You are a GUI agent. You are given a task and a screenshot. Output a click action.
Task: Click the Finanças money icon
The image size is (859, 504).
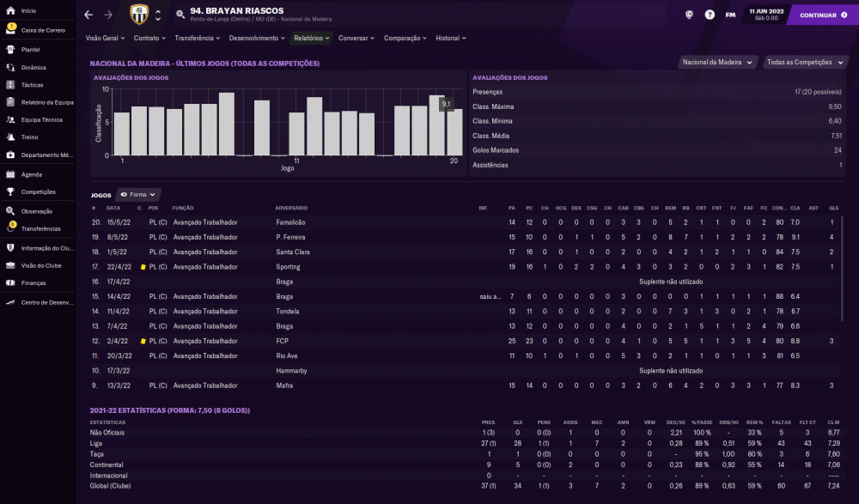pos(10,282)
